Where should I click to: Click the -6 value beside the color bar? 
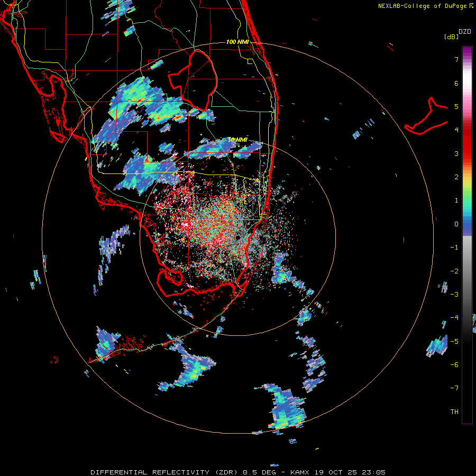(x=454, y=365)
